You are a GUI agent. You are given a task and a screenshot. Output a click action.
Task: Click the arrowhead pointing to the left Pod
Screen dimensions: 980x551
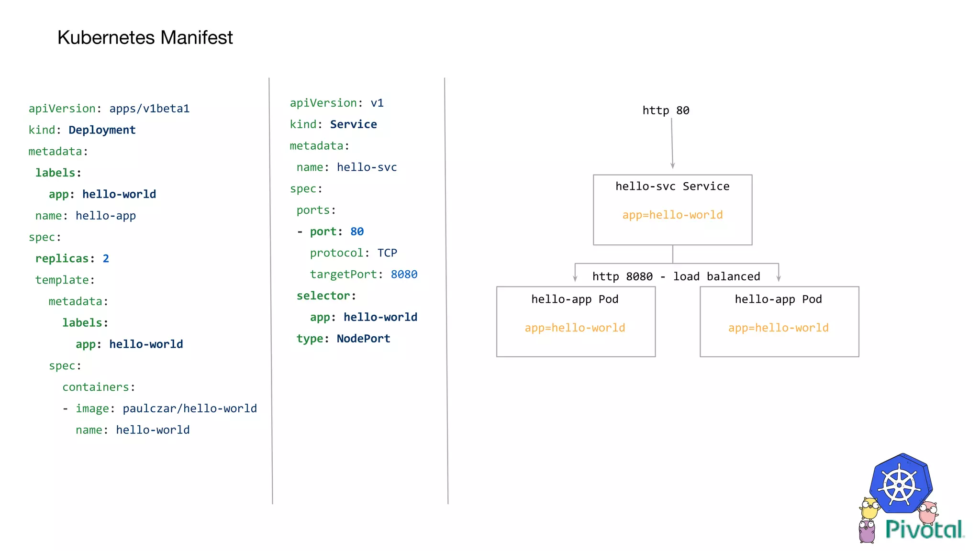pos(575,278)
